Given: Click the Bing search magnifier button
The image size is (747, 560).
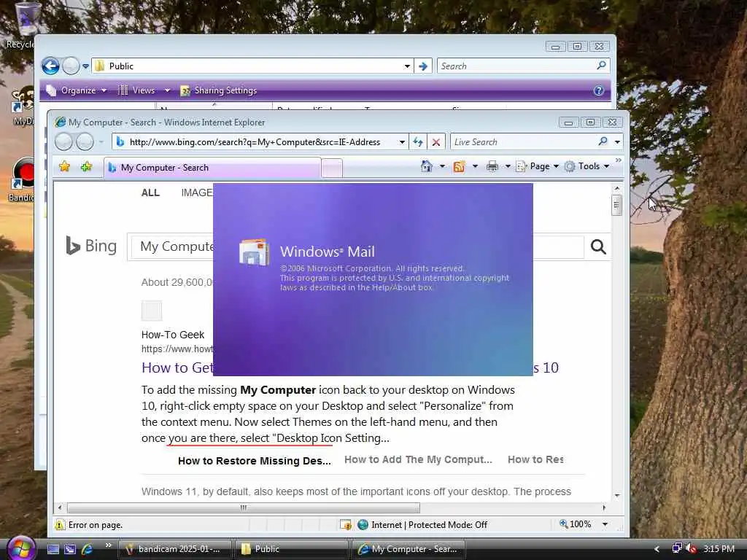Looking at the screenshot, I should (x=598, y=246).
